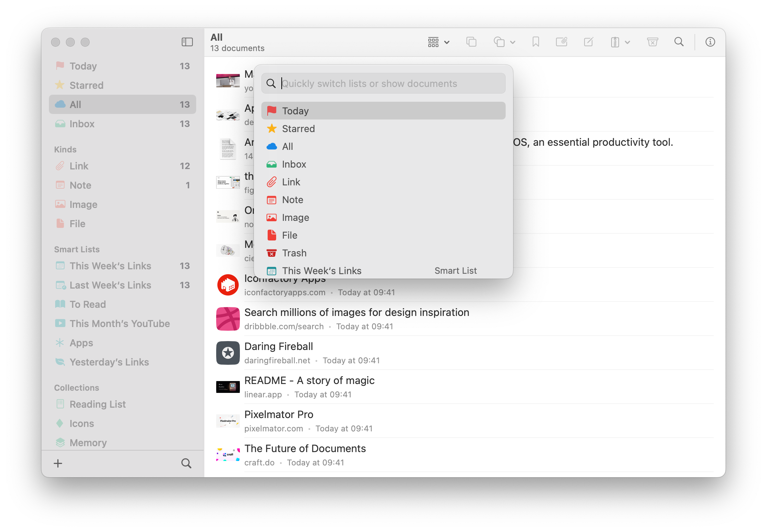The image size is (767, 532).
Task: Click the add plus button in sidebar
Action: [x=58, y=463]
